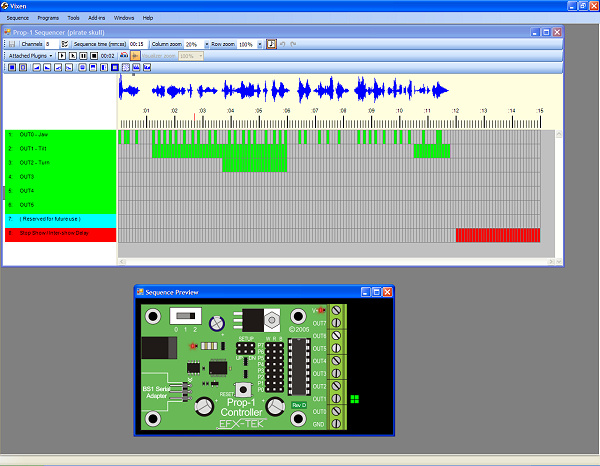Close the Sequence Preview window
Image resolution: width=600 pixels, height=466 pixels.
pos(387,292)
